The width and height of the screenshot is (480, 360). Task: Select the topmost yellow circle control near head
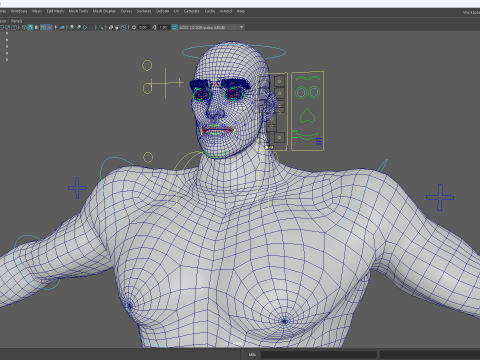pos(147,65)
